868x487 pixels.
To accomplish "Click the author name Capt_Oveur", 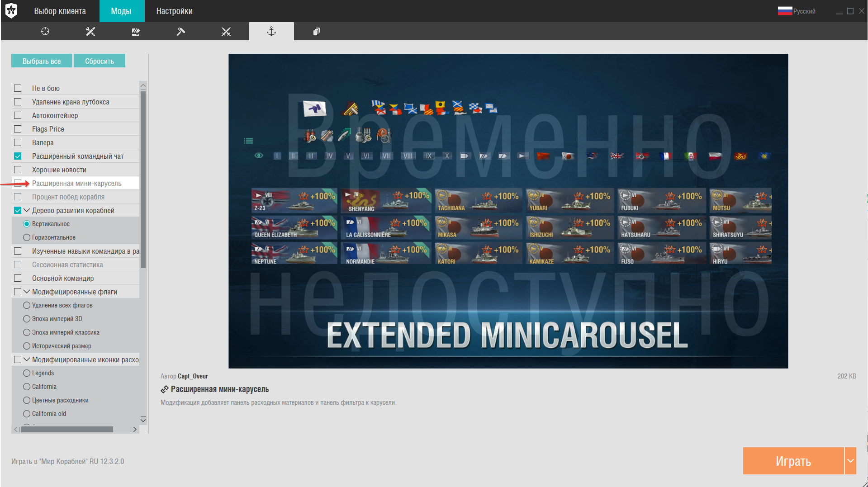I will [193, 376].
